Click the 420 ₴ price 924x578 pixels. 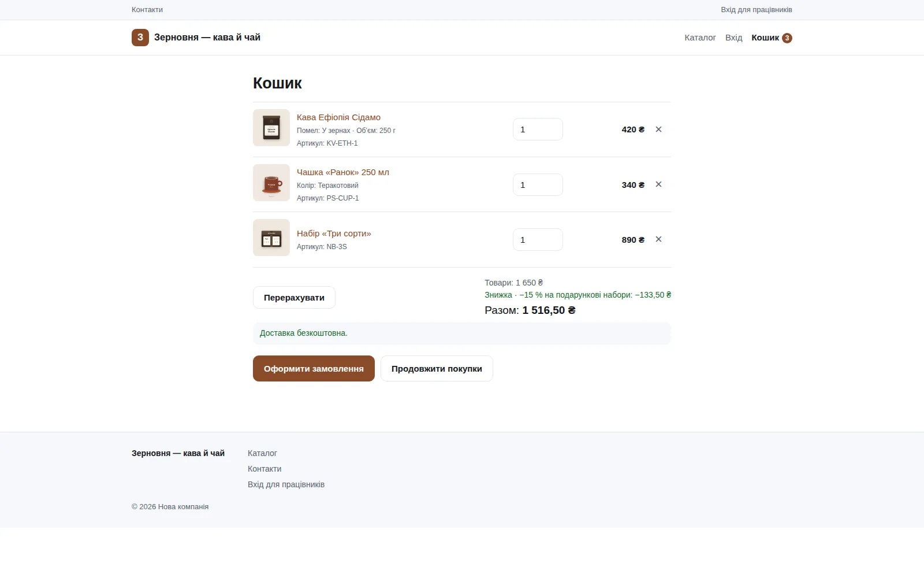633,129
